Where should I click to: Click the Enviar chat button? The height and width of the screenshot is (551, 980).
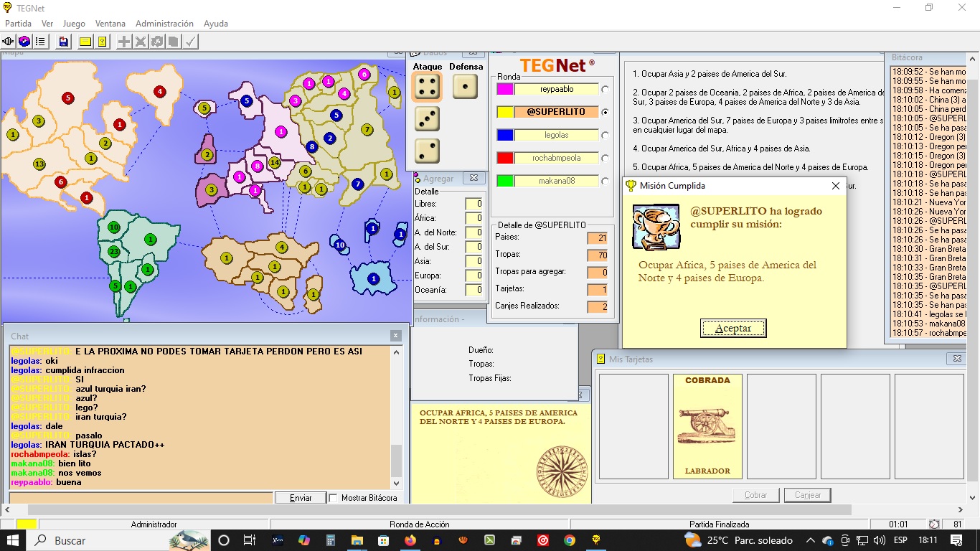click(x=301, y=498)
